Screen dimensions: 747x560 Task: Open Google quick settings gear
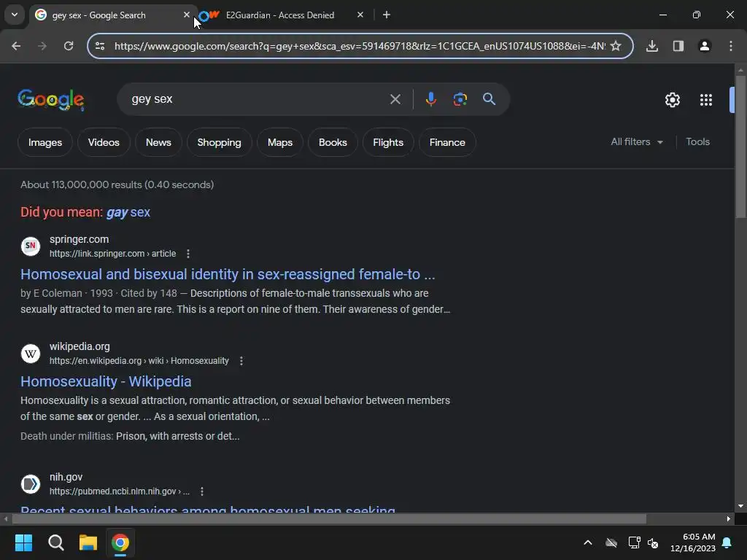(x=672, y=100)
